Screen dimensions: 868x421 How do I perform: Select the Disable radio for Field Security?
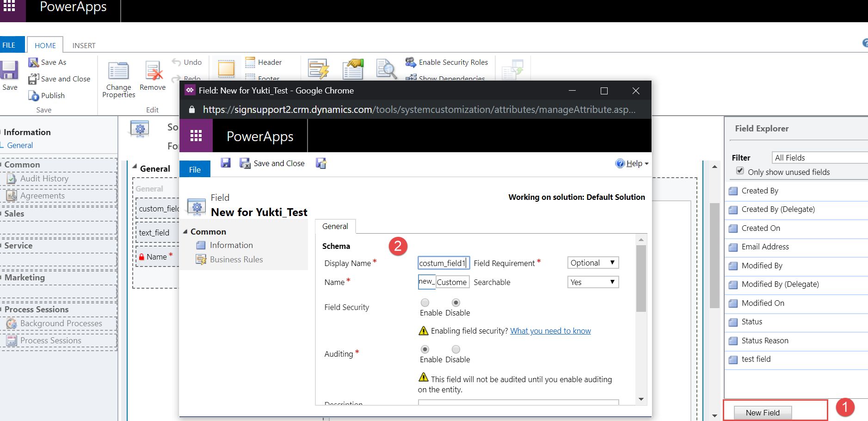456,303
